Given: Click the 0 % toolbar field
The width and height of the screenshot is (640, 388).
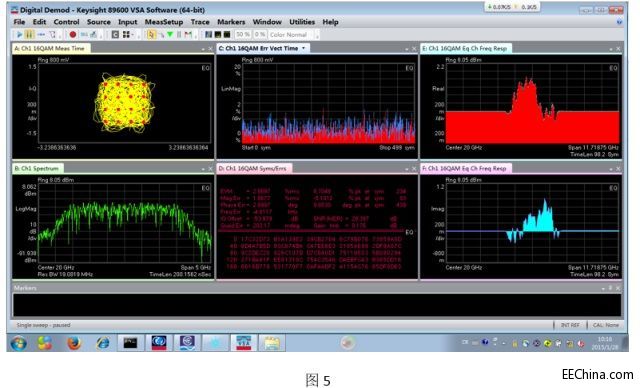Looking at the screenshot, I should (x=260, y=35).
